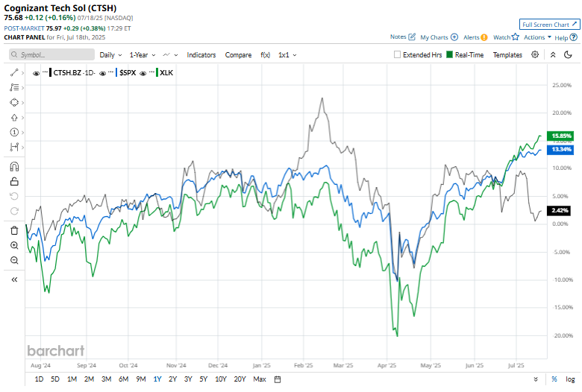This screenshot has width=582, height=392.
Task: Click the 13.34% SPX value label
Action: (x=560, y=150)
